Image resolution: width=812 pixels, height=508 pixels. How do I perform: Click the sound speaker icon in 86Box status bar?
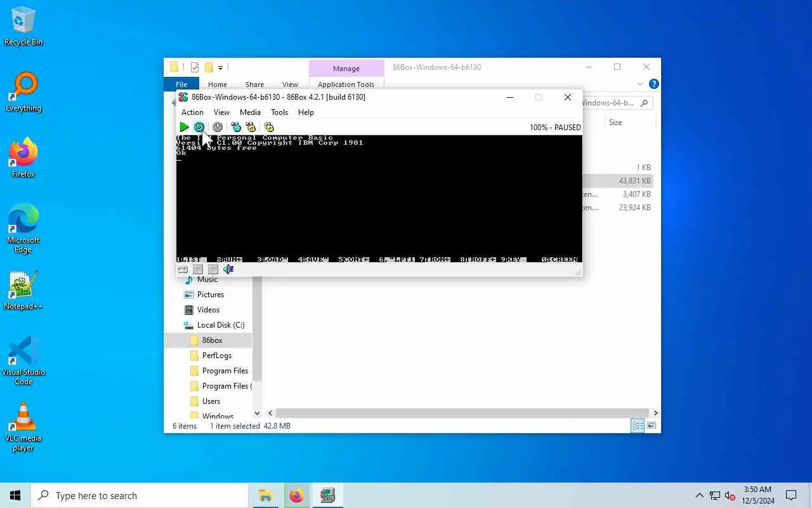[228, 269]
